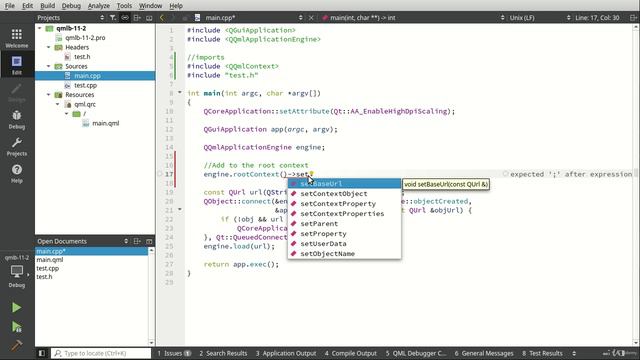Toggle the left sidebar visibility
This screenshot has width=640, height=360.
coord(42,353)
